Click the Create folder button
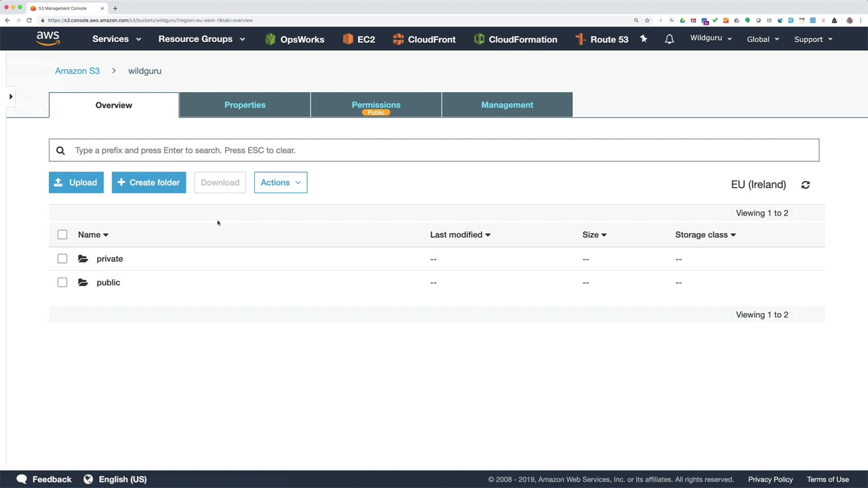This screenshot has width=868, height=488. click(x=149, y=182)
